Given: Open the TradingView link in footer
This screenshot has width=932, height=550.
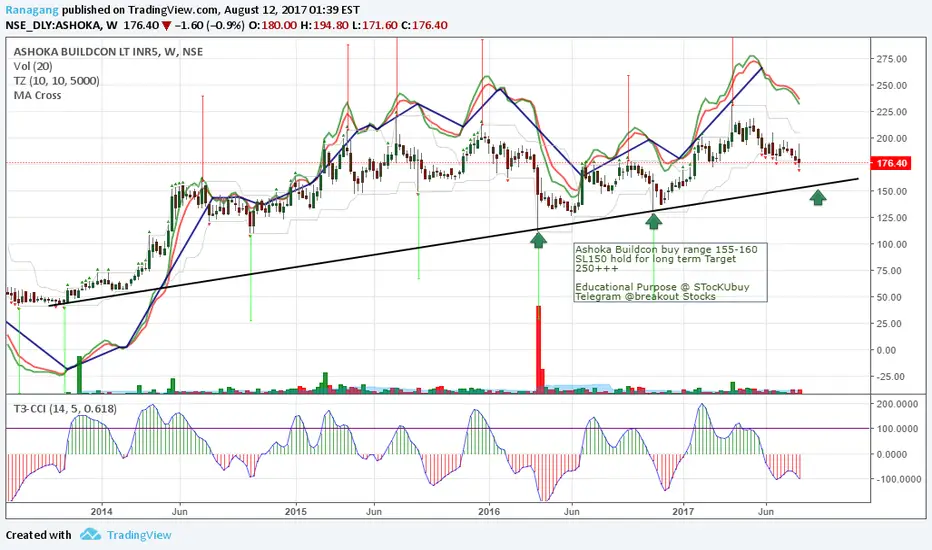Looking at the screenshot, I should pos(139,535).
